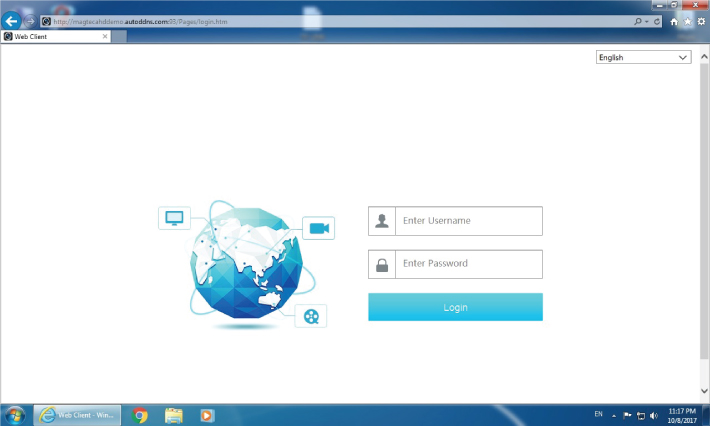The width and height of the screenshot is (710, 426).
Task: Open the volume speaker tray icon
Action: (x=654, y=416)
